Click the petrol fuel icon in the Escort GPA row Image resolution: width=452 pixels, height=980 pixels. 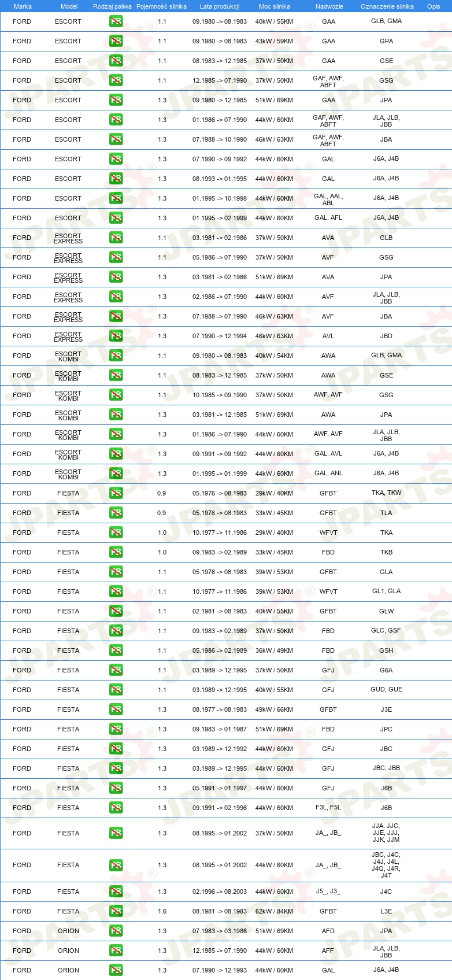pos(116,41)
